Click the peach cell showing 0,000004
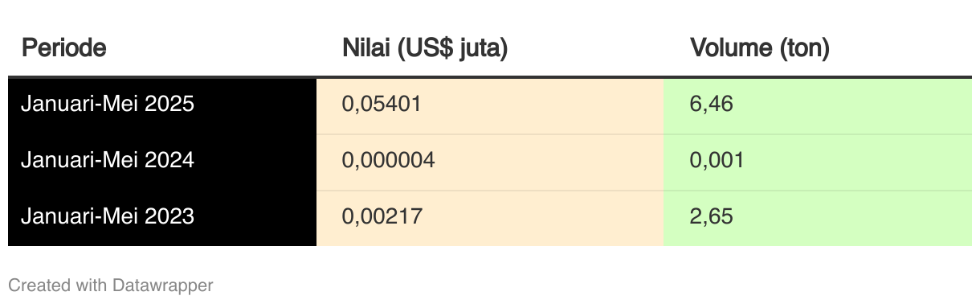The height and width of the screenshot is (304, 980). click(x=490, y=162)
